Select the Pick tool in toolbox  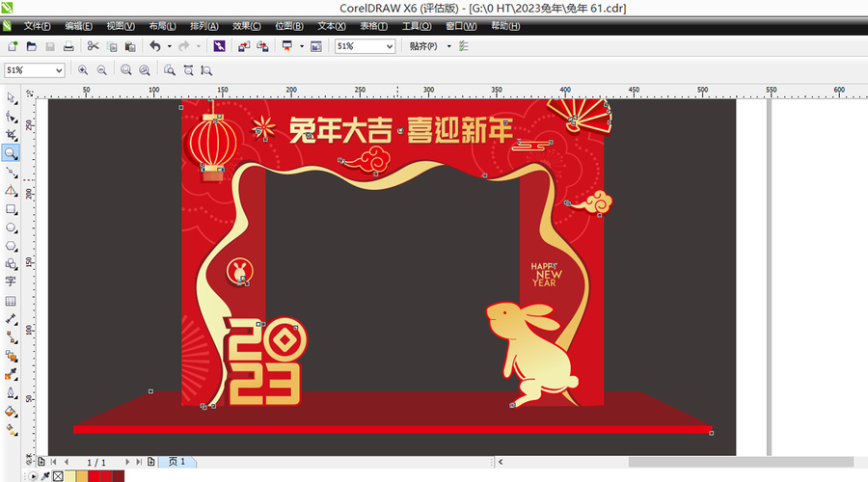click(11, 98)
